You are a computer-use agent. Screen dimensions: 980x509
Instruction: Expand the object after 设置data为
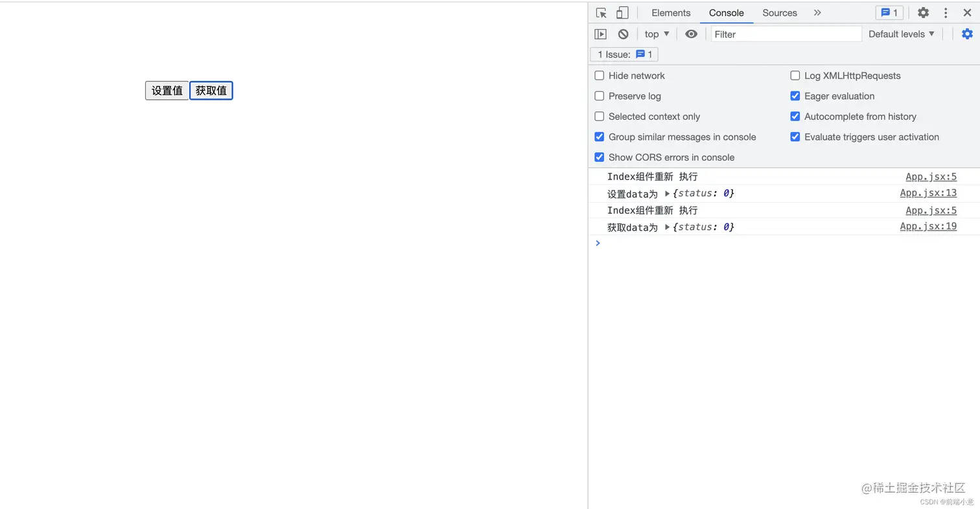(x=668, y=194)
